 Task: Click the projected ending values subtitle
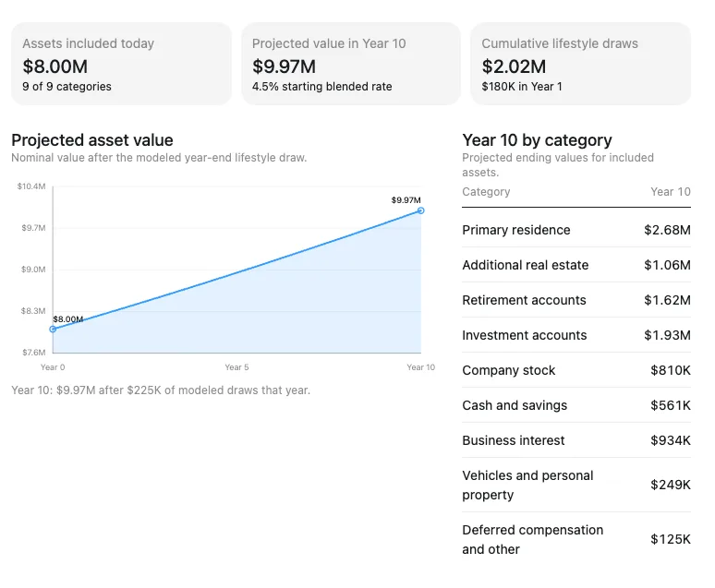click(558, 165)
